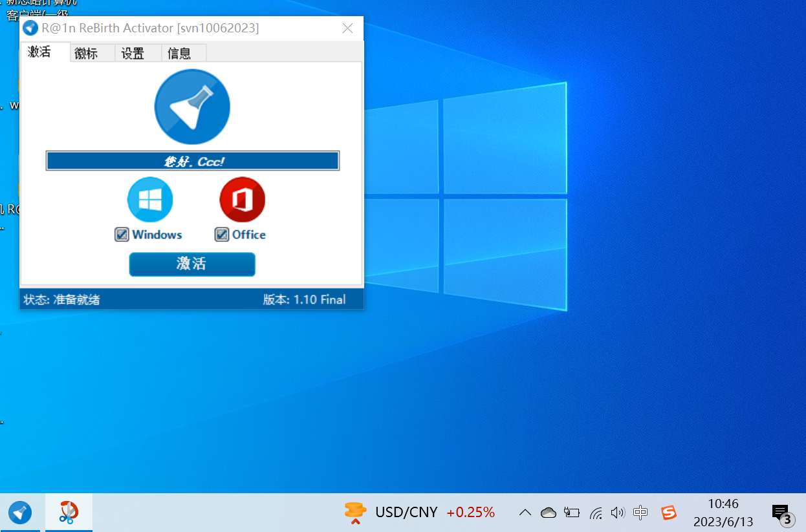Toggle the 中 input language indicator
This screenshot has width=806, height=532.
coord(641,513)
